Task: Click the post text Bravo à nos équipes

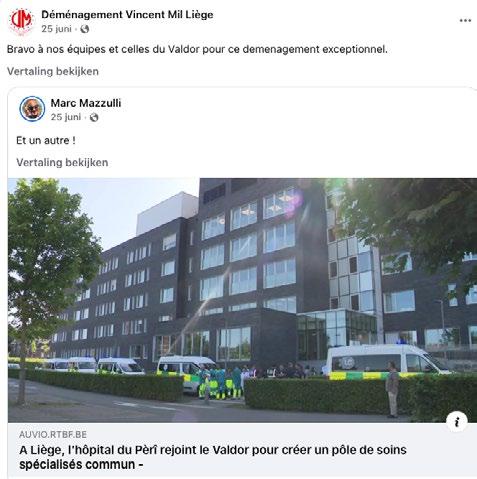Action: point(197,49)
